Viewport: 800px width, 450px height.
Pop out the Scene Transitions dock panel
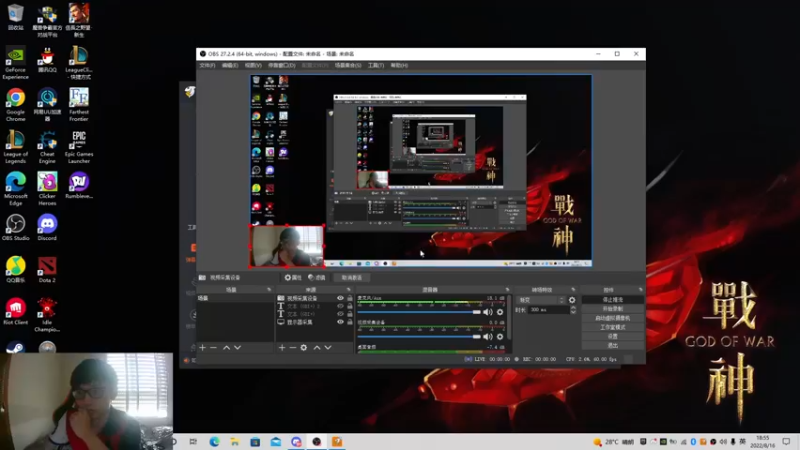click(x=573, y=290)
